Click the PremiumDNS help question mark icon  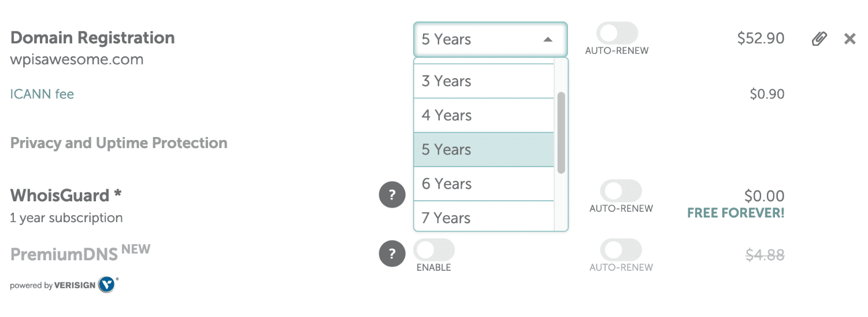(x=392, y=253)
